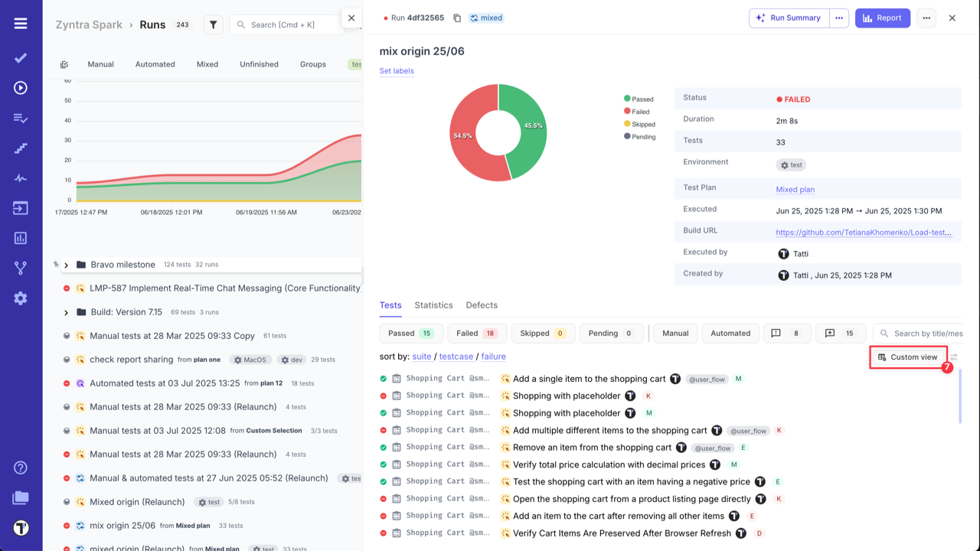Toggle the Passed 15 filter chip
Viewport: 980px width, 551px height.
[x=411, y=333]
